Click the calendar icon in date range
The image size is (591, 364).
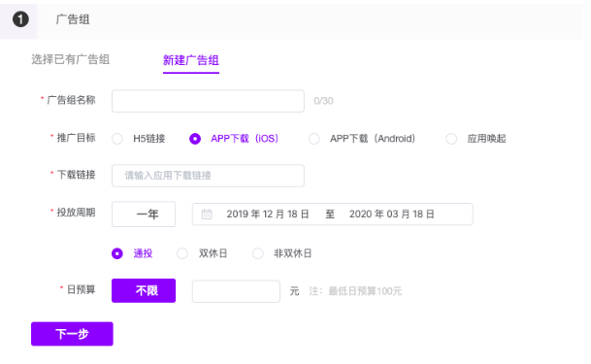coord(207,214)
